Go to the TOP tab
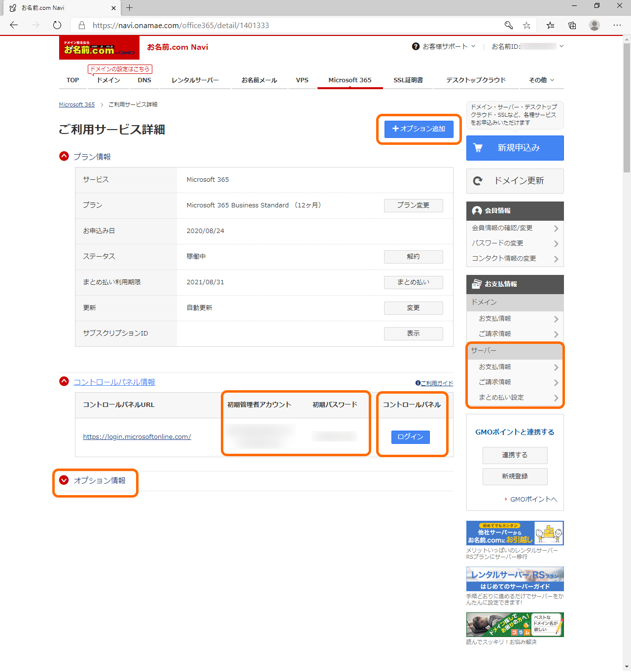This screenshot has width=631, height=672. pos(73,80)
